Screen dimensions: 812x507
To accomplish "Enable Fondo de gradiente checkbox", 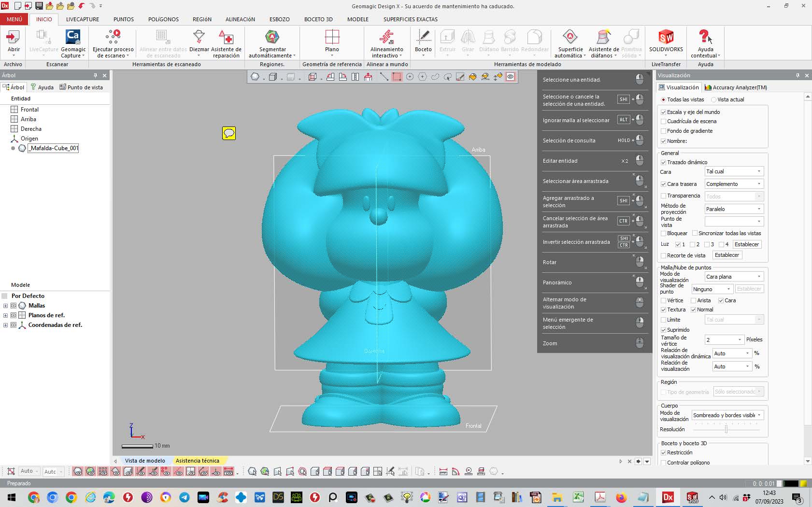I will [x=664, y=131].
